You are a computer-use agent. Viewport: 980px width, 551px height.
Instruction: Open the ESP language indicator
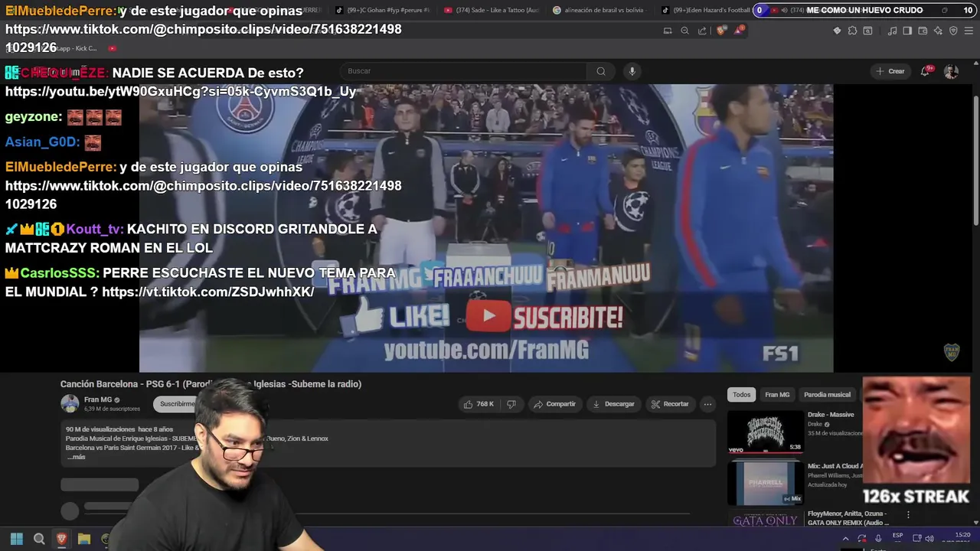897,536
